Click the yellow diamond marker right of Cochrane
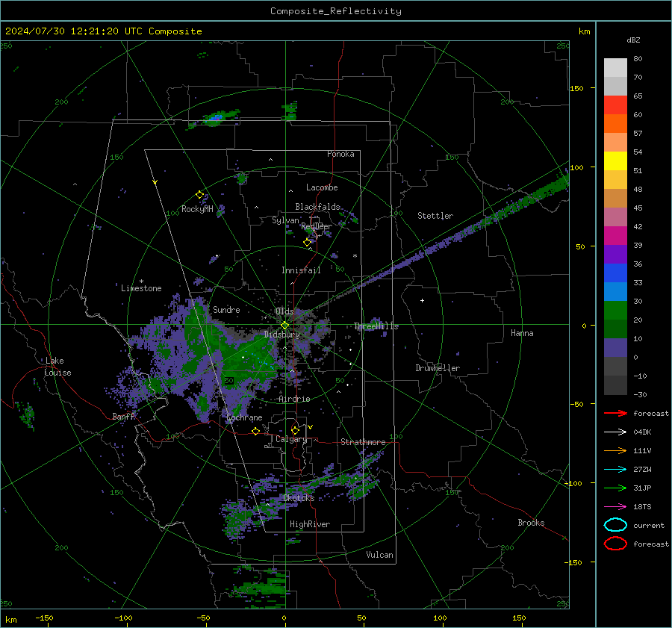672x628 pixels. pos(255,431)
